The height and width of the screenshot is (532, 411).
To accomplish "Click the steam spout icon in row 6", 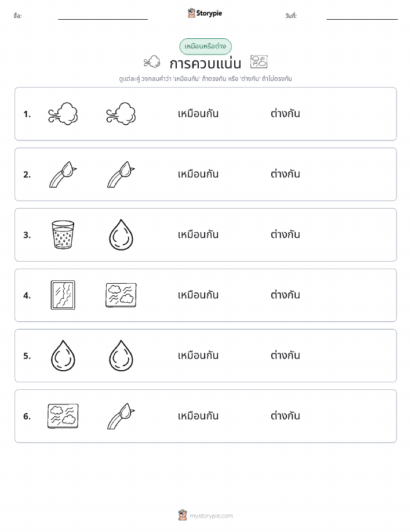I will tap(121, 416).
